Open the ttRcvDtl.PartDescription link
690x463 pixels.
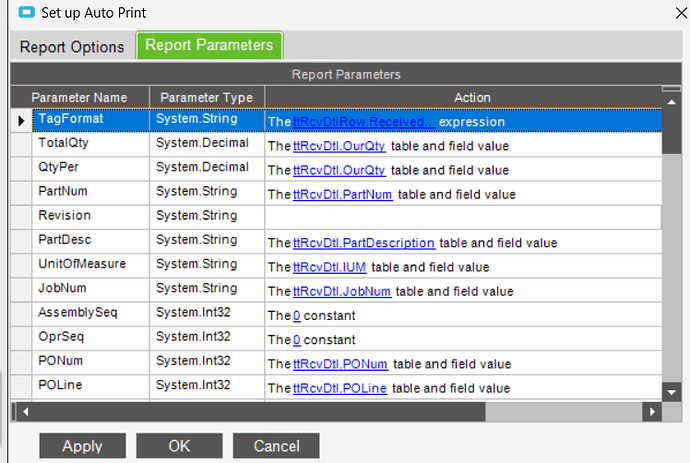(364, 243)
